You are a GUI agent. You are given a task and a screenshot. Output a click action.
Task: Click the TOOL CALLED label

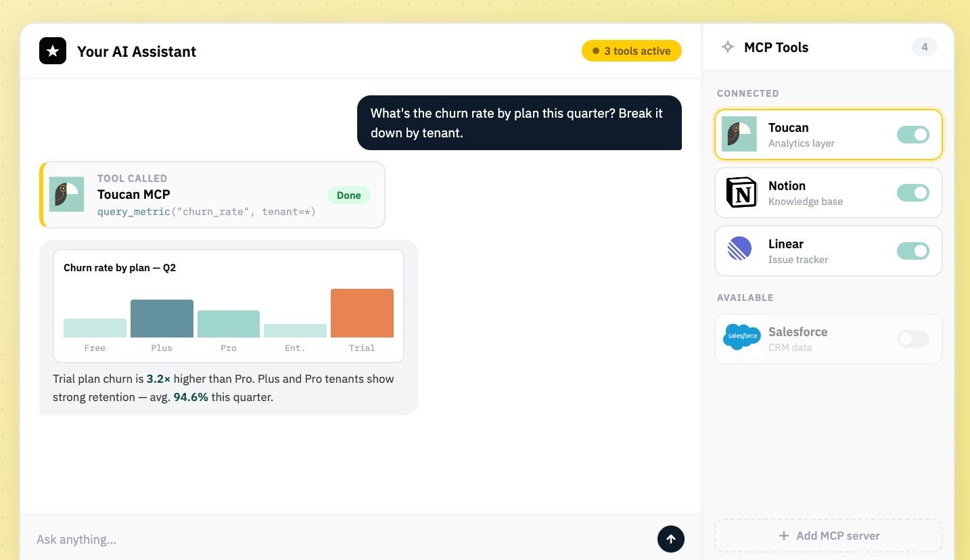pos(132,179)
